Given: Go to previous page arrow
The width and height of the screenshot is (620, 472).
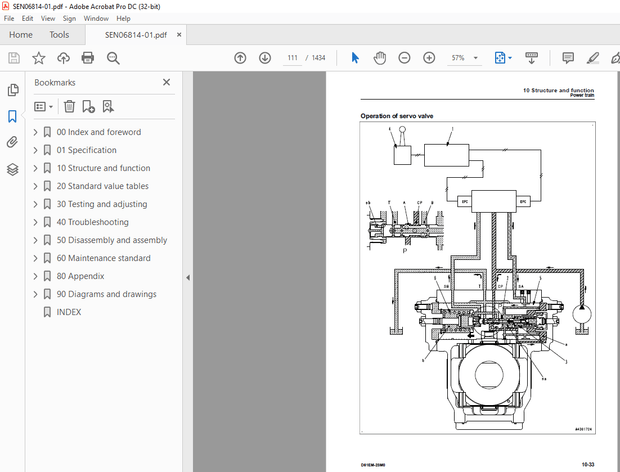Looking at the screenshot, I should pyautogui.click(x=240, y=58).
